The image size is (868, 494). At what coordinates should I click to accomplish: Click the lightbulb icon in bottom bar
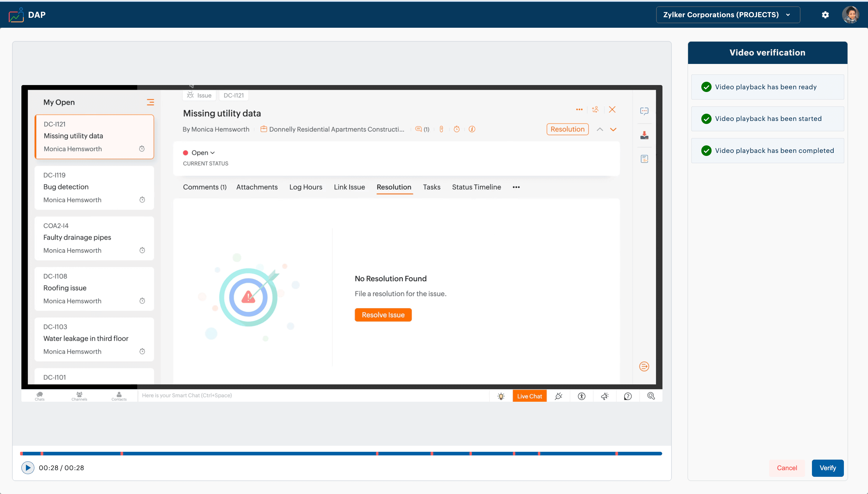pyautogui.click(x=501, y=396)
